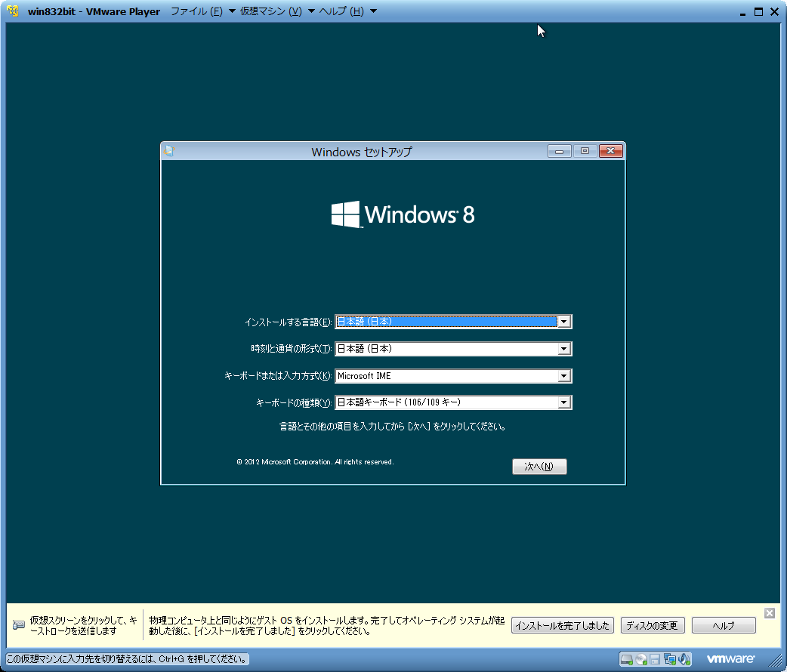
Task: Click the 次へ(N) button
Action: coord(539,466)
